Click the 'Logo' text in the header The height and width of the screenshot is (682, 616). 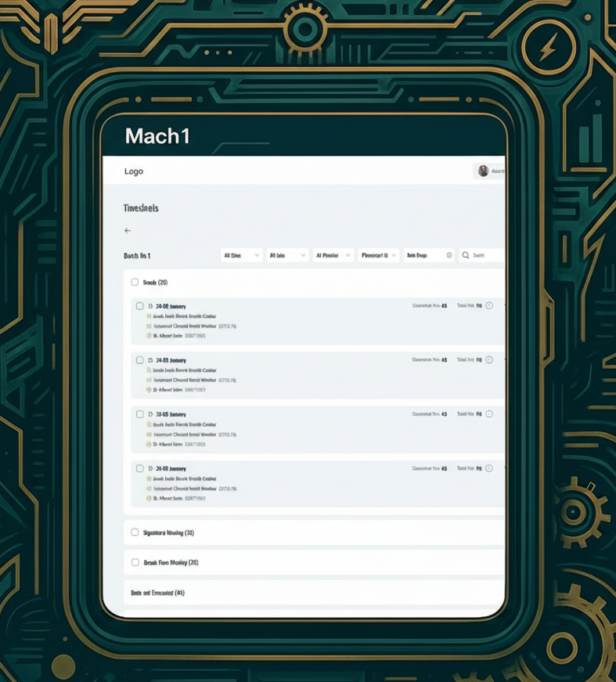click(x=134, y=171)
